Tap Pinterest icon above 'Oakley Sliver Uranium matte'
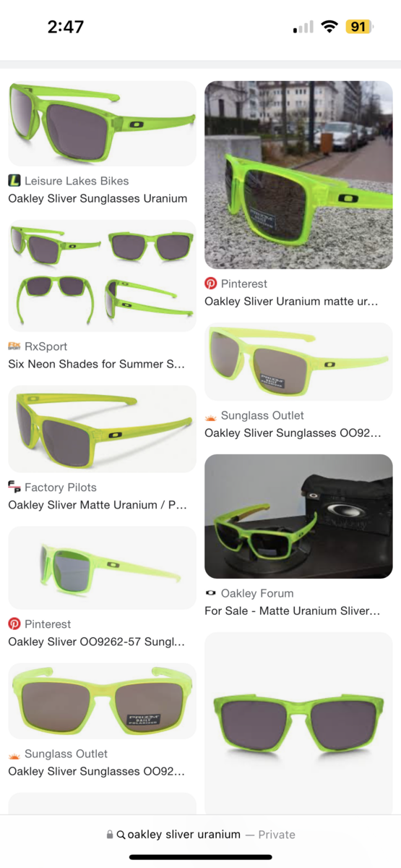The image size is (401, 868). (210, 284)
